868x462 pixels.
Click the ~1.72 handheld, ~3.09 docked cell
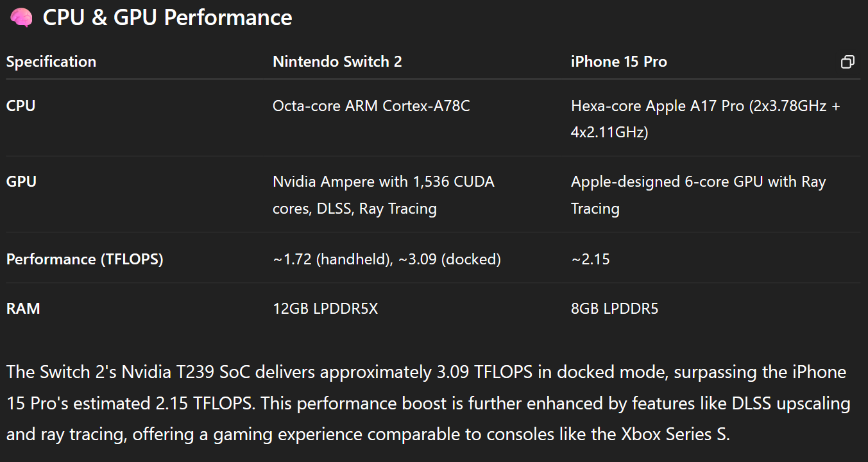[387, 259]
